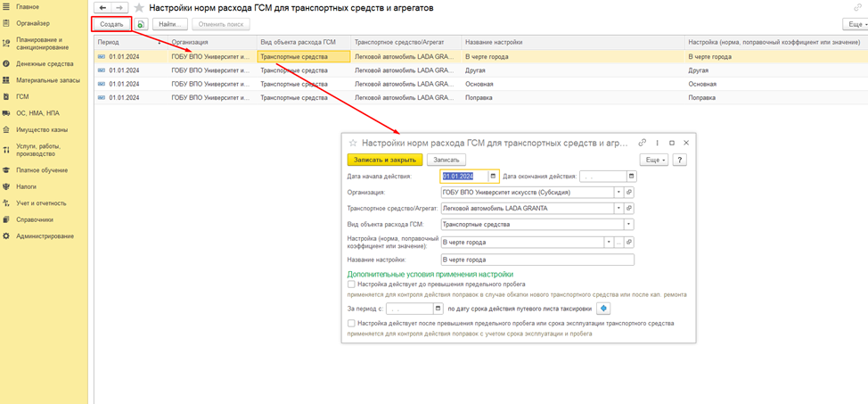Open help with the ? button
The height and width of the screenshot is (404, 868).
[x=680, y=159]
